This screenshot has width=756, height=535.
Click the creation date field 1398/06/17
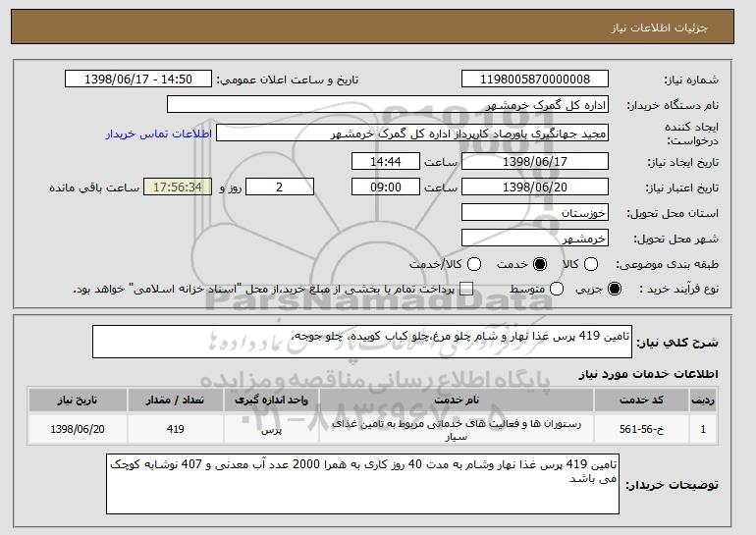coord(535,161)
